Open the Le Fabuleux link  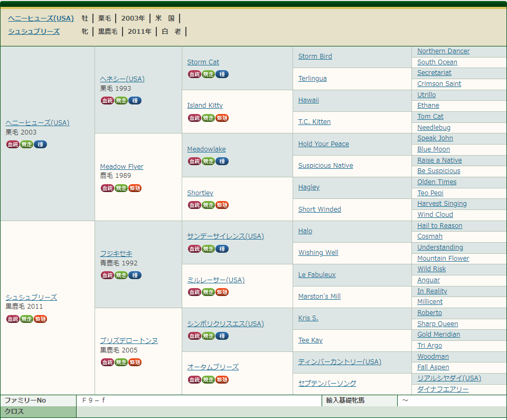[x=317, y=274]
